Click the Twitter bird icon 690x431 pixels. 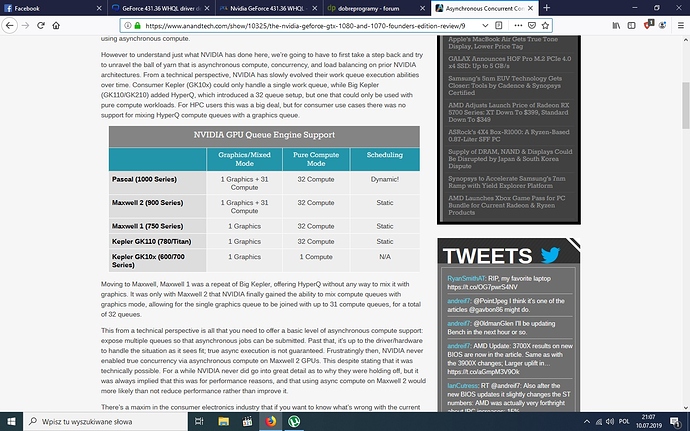coord(550,255)
